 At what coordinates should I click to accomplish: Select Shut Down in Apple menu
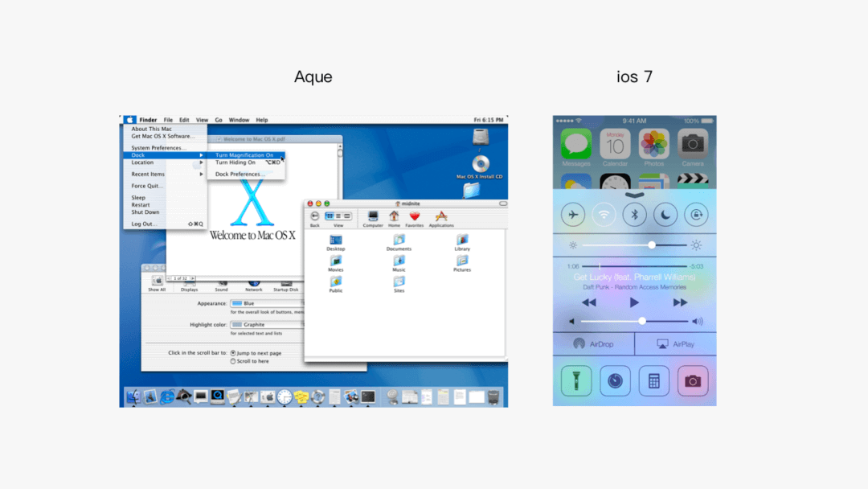click(145, 212)
